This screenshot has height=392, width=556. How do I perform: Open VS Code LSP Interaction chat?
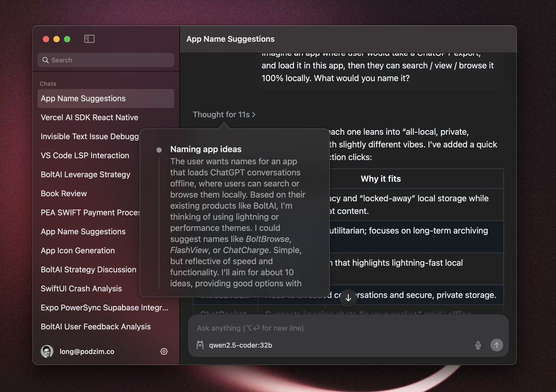click(x=85, y=155)
